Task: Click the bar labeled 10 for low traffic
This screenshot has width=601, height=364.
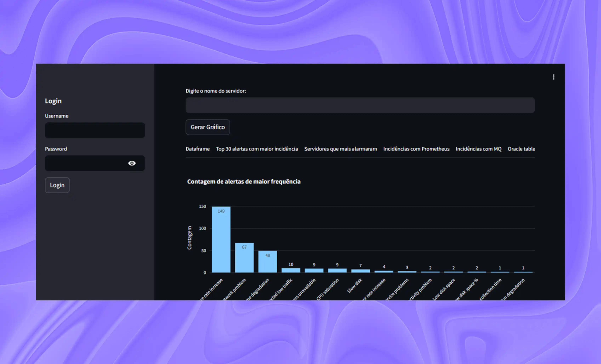Action: click(291, 270)
